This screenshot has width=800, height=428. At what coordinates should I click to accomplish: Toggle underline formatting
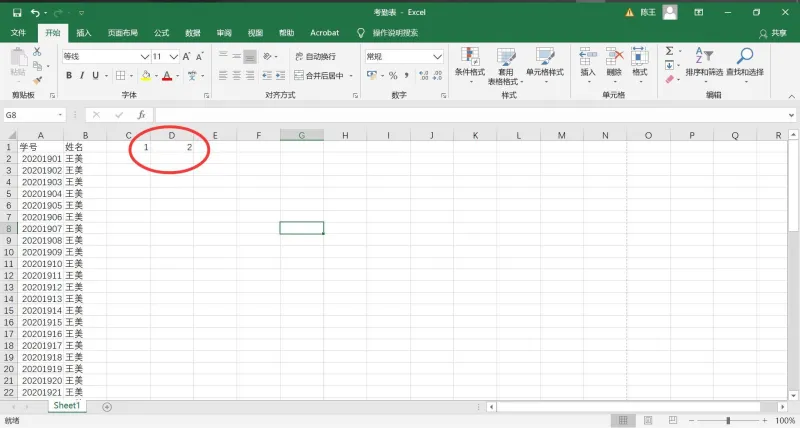(95, 75)
